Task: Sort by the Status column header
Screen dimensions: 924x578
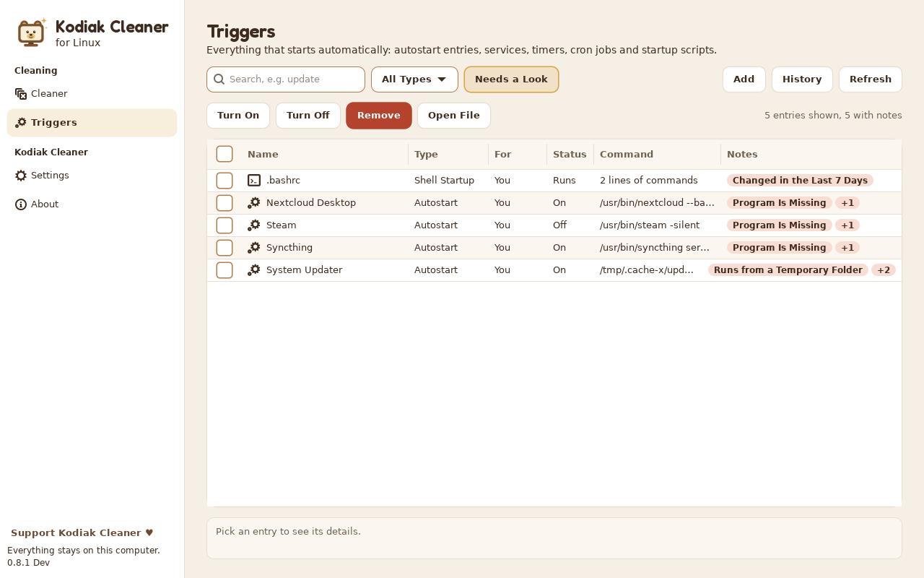Action: click(570, 154)
